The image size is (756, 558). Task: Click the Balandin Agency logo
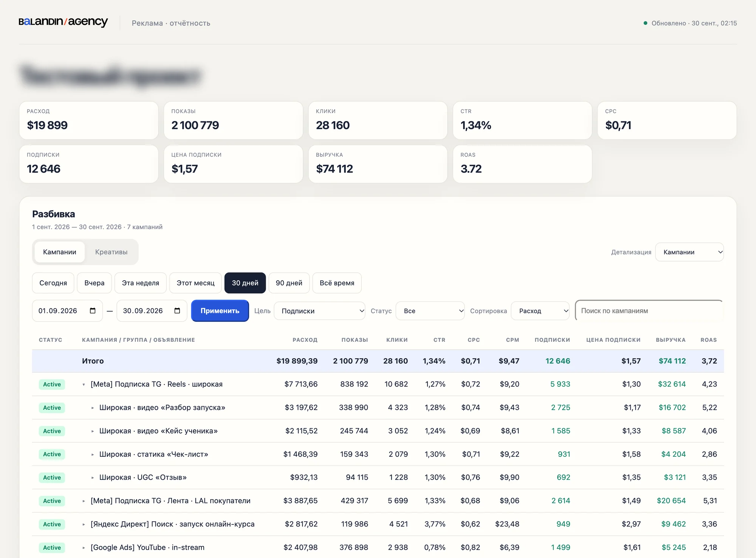pos(63,22)
